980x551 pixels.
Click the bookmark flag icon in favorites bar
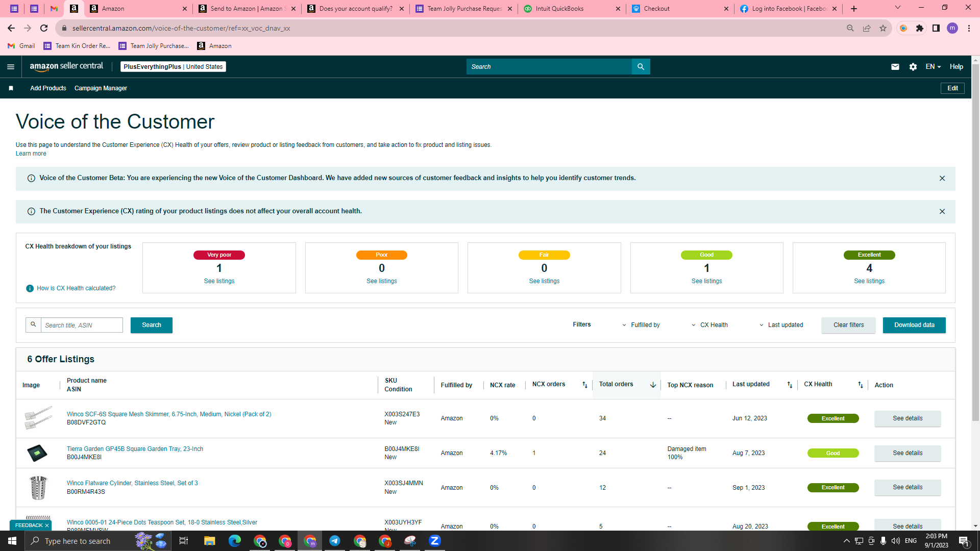11,88
